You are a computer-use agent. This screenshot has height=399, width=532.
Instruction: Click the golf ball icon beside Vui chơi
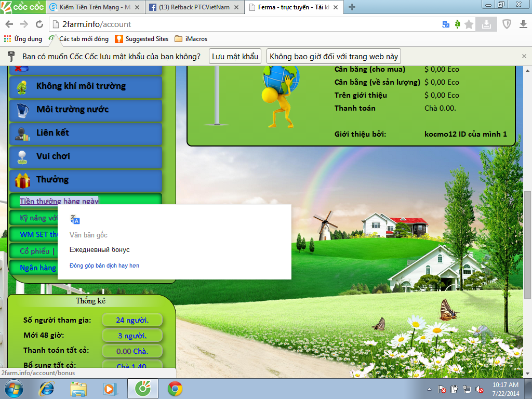click(22, 157)
